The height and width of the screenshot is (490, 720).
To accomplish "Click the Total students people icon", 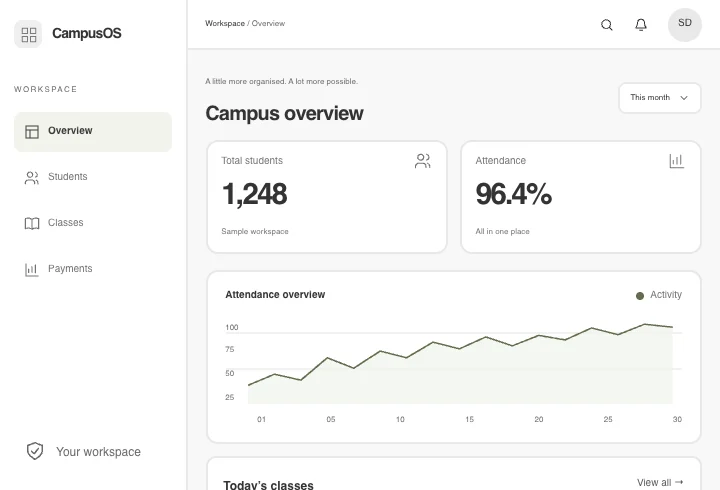I will click(422, 161).
